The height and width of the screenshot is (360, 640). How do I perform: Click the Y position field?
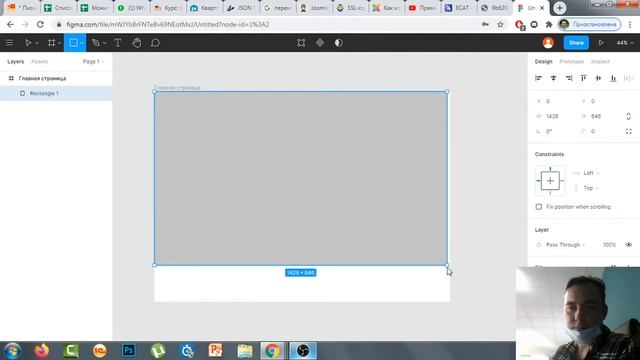(x=600, y=101)
